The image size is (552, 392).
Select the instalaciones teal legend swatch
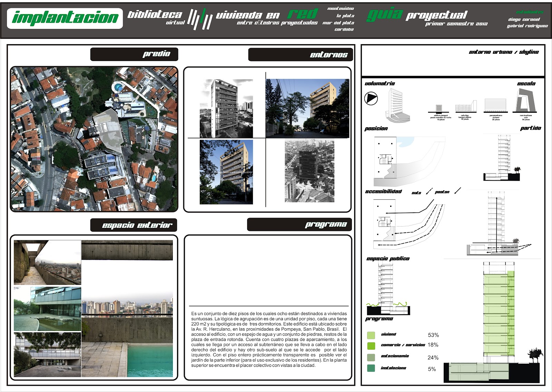pos(371,368)
